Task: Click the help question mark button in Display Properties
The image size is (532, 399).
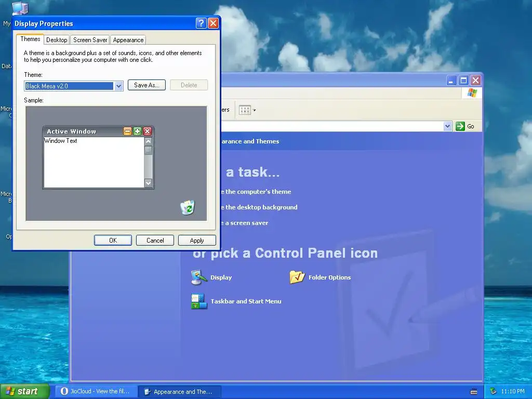Action: tap(201, 23)
